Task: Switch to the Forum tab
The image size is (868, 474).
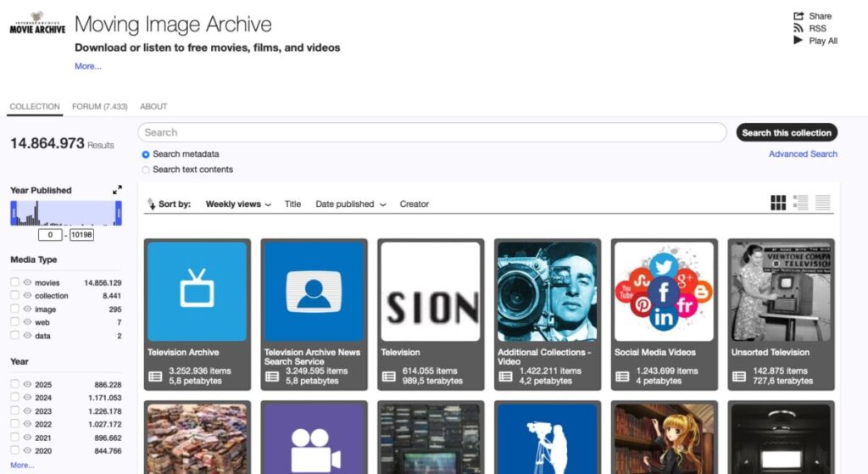Action: pyautogui.click(x=99, y=107)
